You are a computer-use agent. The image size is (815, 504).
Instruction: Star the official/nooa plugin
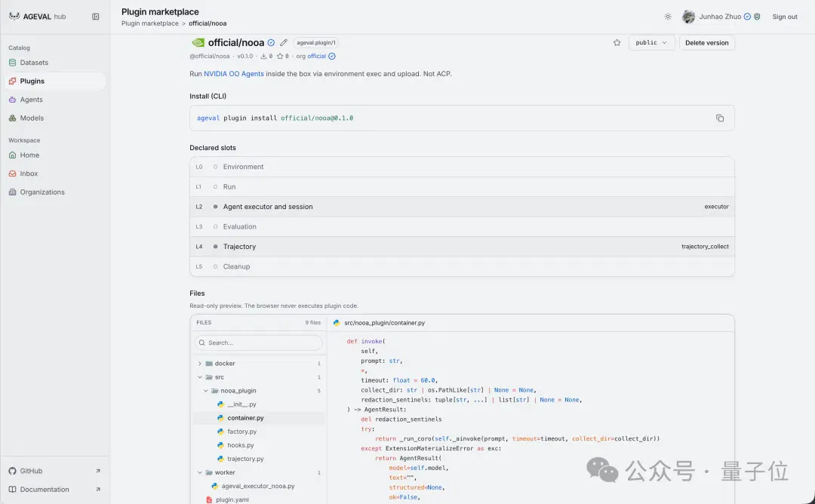617,42
